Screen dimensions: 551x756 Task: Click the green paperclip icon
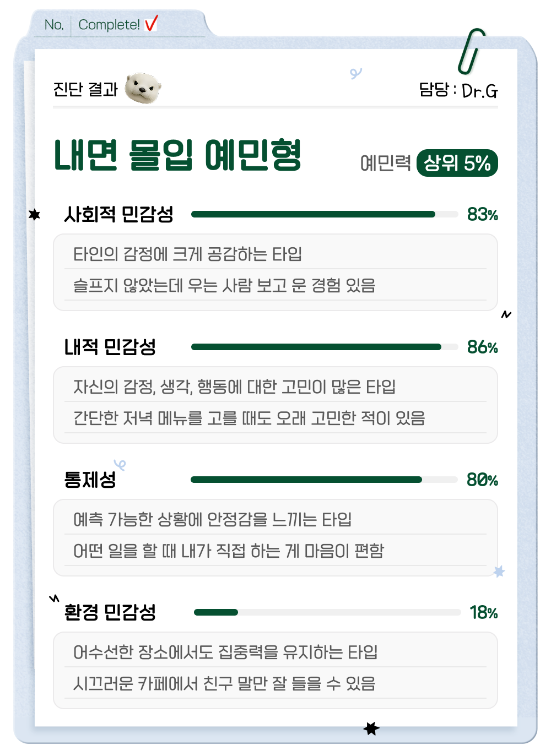(x=471, y=51)
